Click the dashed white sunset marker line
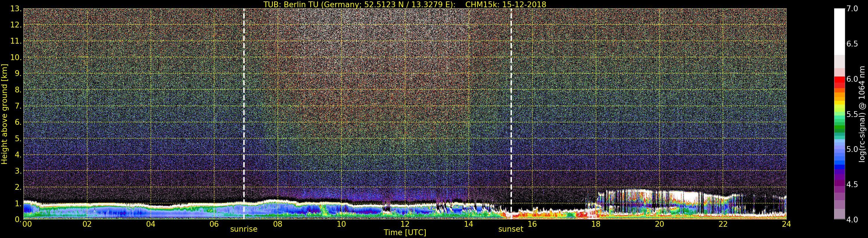 tap(511, 114)
